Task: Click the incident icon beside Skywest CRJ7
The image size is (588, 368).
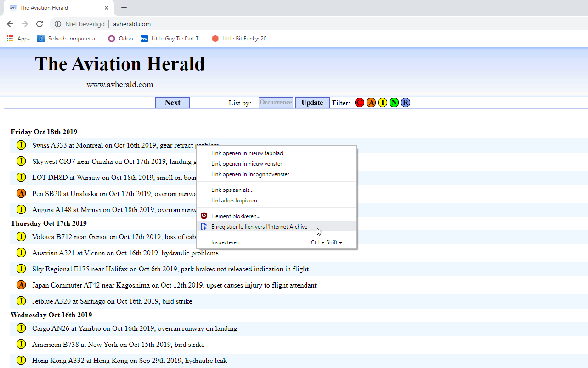Action: pyautogui.click(x=21, y=161)
